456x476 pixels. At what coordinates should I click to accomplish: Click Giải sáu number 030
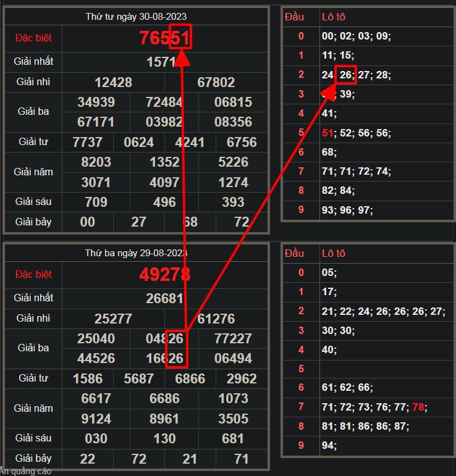pos(96,438)
